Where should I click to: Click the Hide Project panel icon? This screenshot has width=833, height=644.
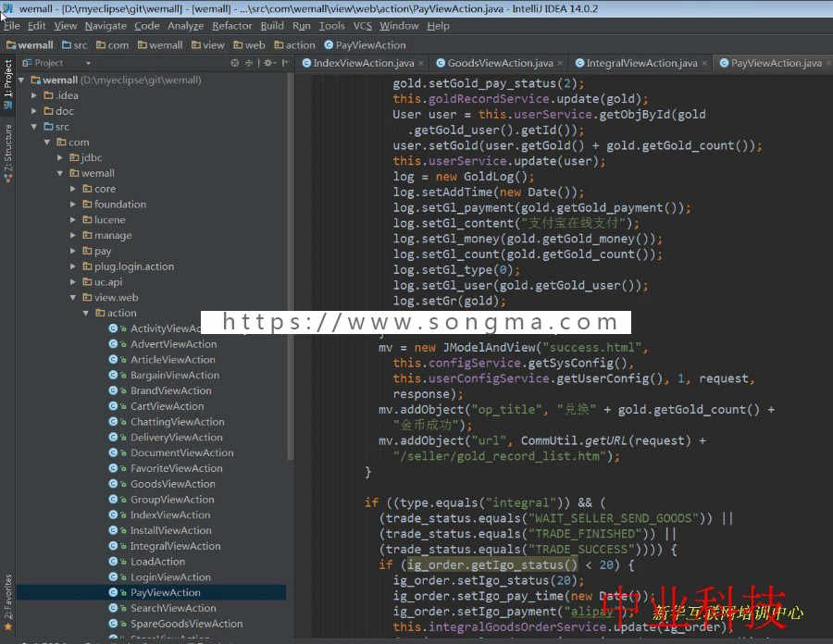285,63
